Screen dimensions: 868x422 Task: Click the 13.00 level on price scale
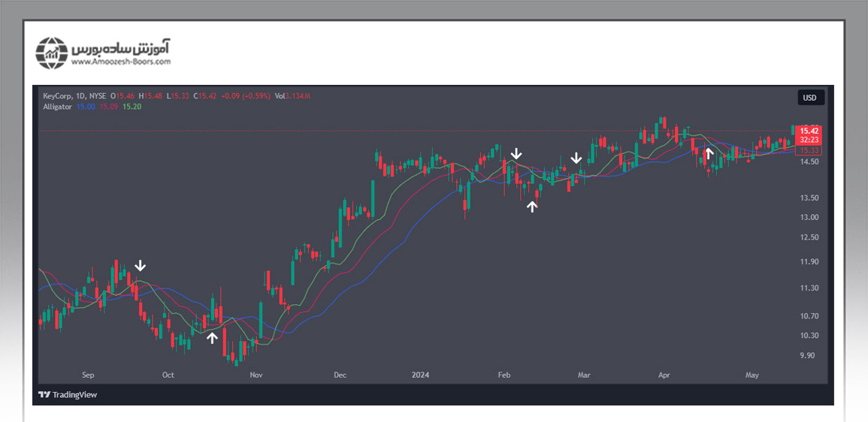click(x=809, y=218)
